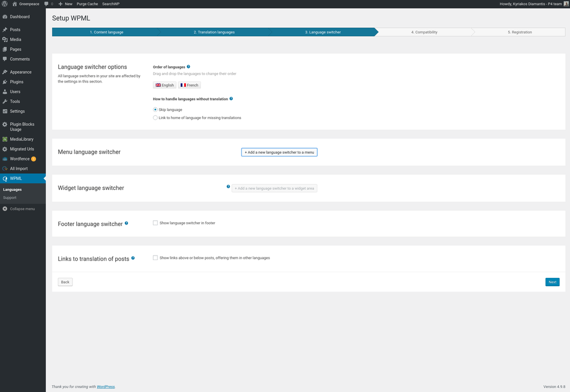This screenshot has height=392, width=570.
Task: Enable links above or below posts checkbox
Action: tap(155, 258)
